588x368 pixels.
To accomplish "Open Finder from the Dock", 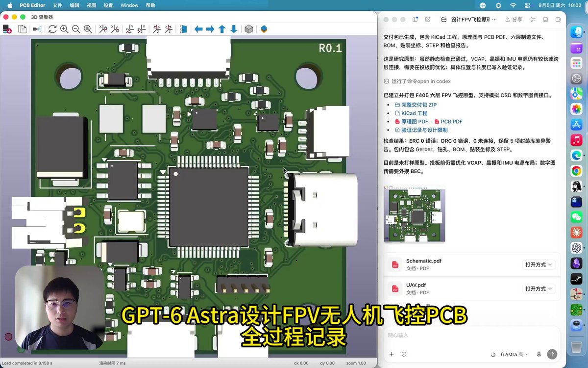I will click(x=576, y=32).
